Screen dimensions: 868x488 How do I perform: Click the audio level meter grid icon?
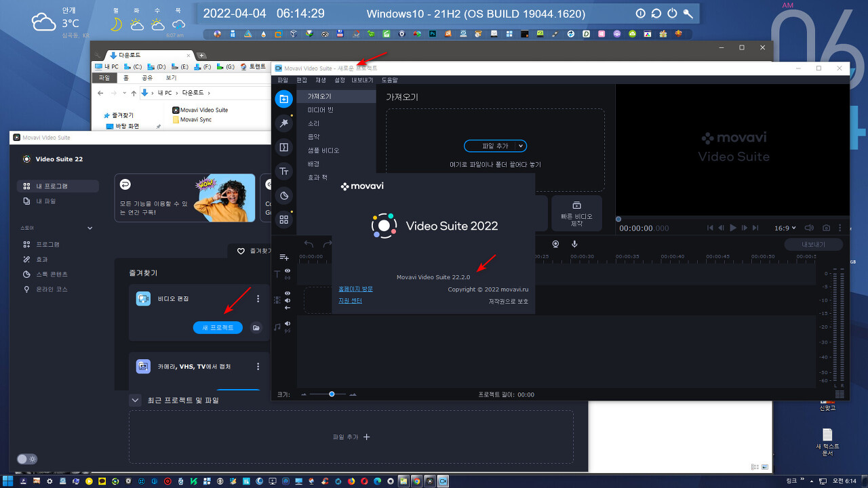840,394
